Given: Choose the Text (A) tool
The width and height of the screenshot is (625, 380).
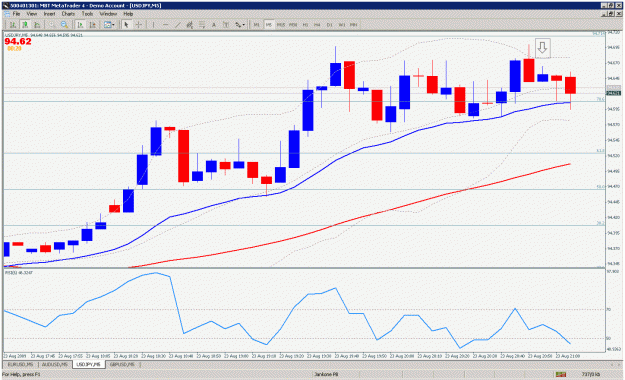Looking at the screenshot, I should [x=214, y=25].
